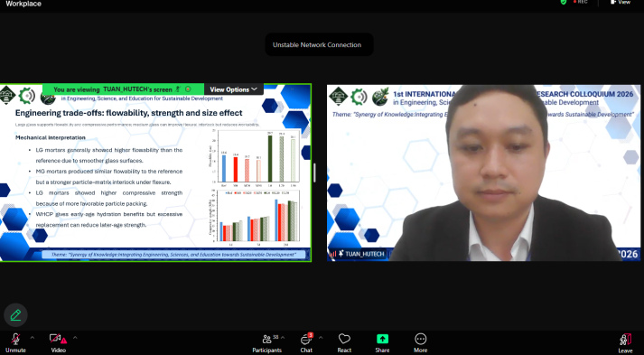
Task: Click the Unmute microphone icon
Action: tap(15, 339)
